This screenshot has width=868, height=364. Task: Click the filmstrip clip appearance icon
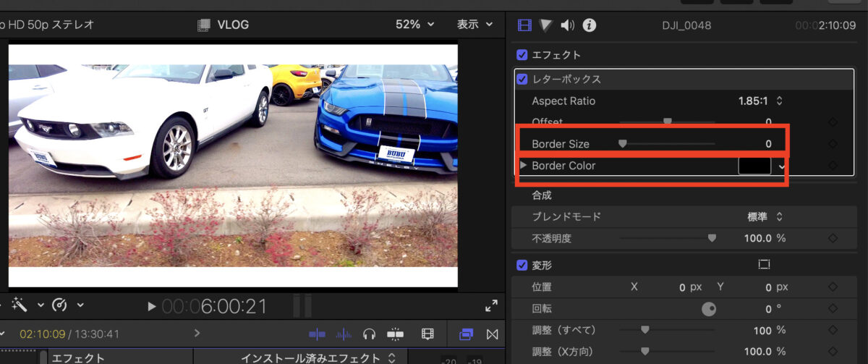tap(428, 334)
